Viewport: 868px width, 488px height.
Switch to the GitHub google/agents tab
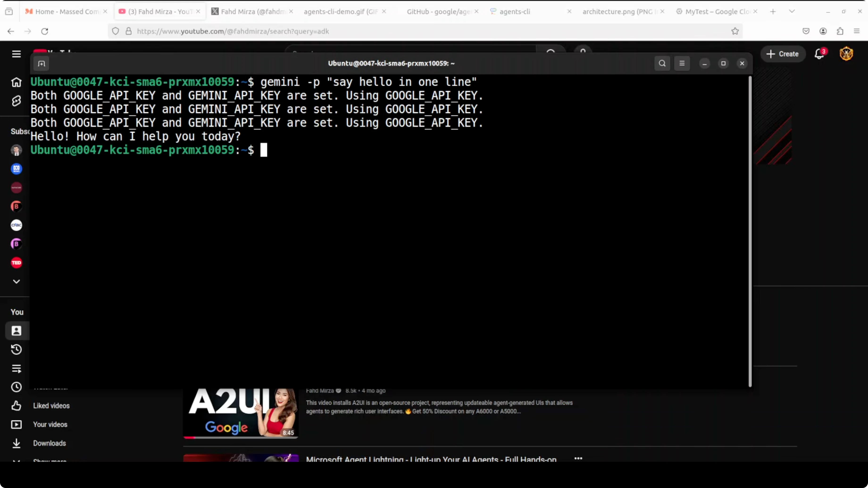tap(438, 12)
